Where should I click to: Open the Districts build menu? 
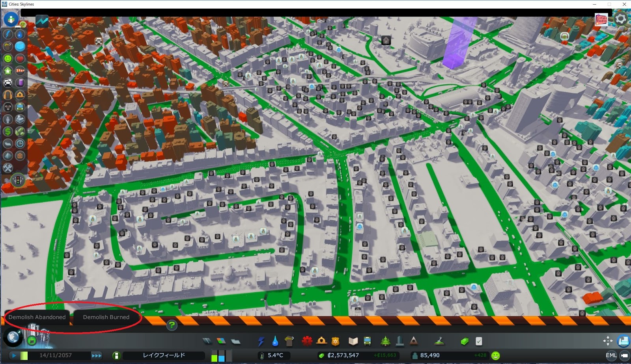coord(235,341)
